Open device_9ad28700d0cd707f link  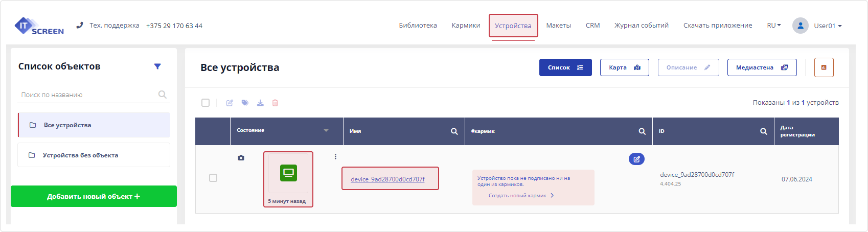click(387, 179)
